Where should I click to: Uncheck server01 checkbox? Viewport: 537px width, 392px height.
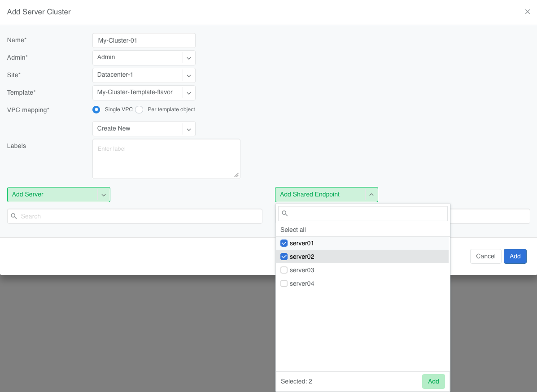point(284,243)
